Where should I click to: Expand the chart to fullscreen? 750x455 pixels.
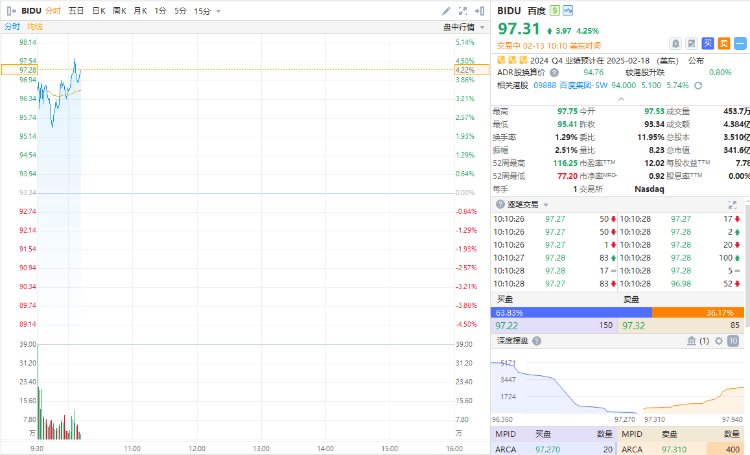(x=464, y=10)
